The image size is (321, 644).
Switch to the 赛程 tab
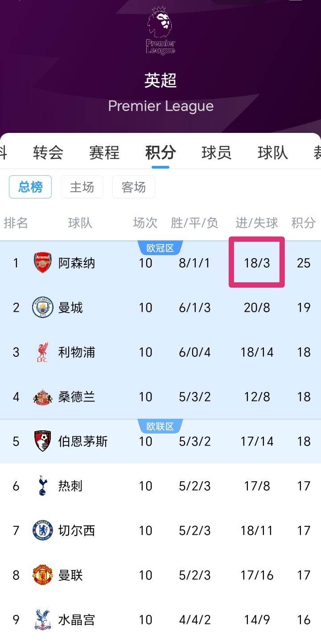coord(104,153)
